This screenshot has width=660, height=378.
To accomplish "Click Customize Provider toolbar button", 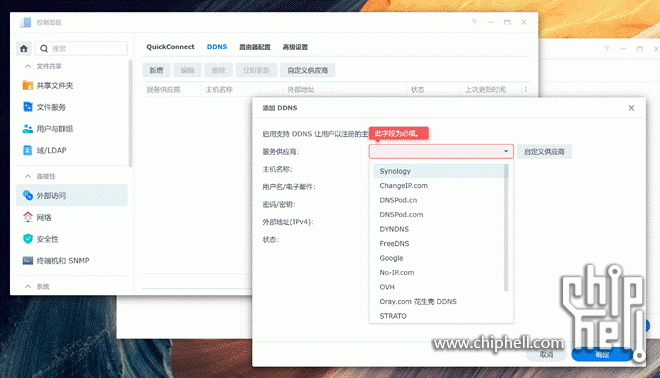I will point(308,70).
